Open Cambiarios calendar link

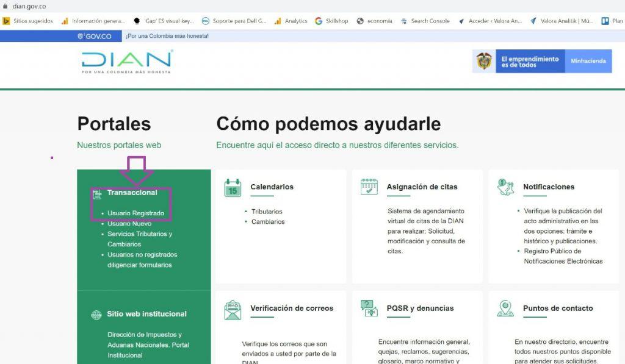tap(268, 222)
